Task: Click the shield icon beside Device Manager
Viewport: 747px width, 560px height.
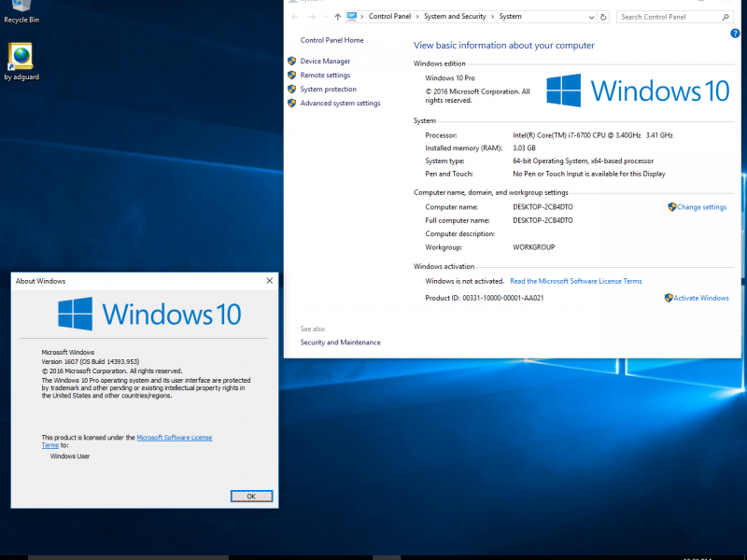Action: (292, 61)
